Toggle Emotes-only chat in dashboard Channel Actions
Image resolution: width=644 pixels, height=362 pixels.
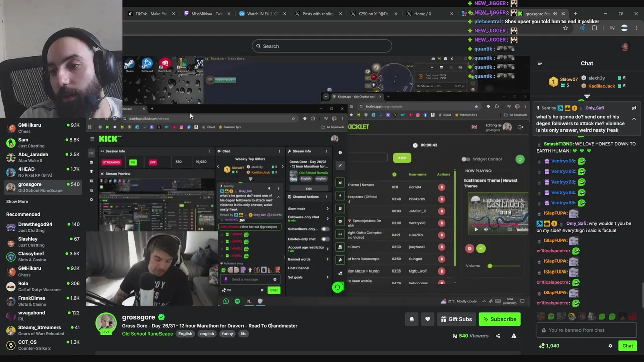(325, 239)
